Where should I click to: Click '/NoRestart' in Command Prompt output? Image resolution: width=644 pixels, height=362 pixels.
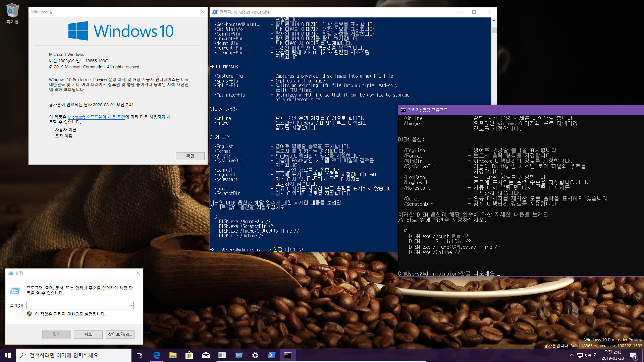pos(417,188)
